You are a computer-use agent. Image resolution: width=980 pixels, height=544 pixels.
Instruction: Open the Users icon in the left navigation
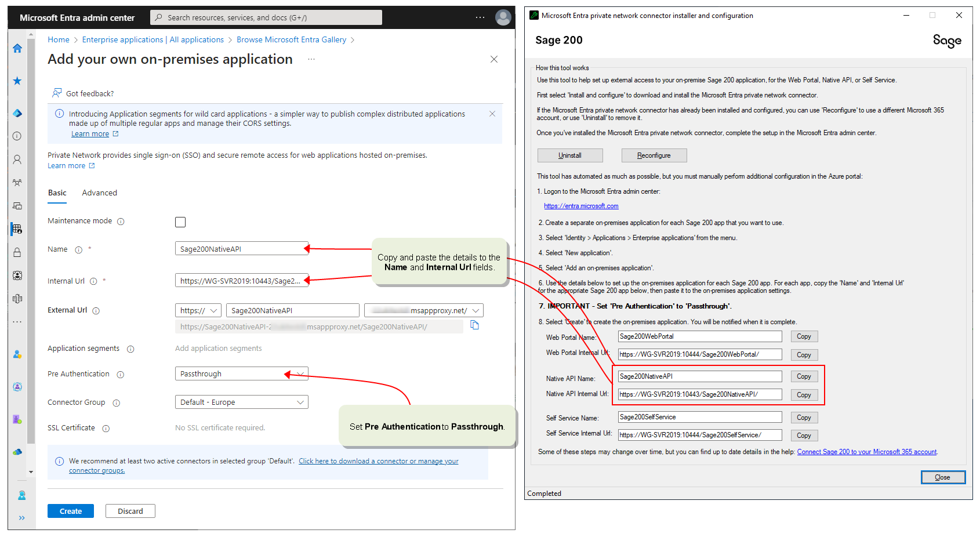pyautogui.click(x=17, y=159)
